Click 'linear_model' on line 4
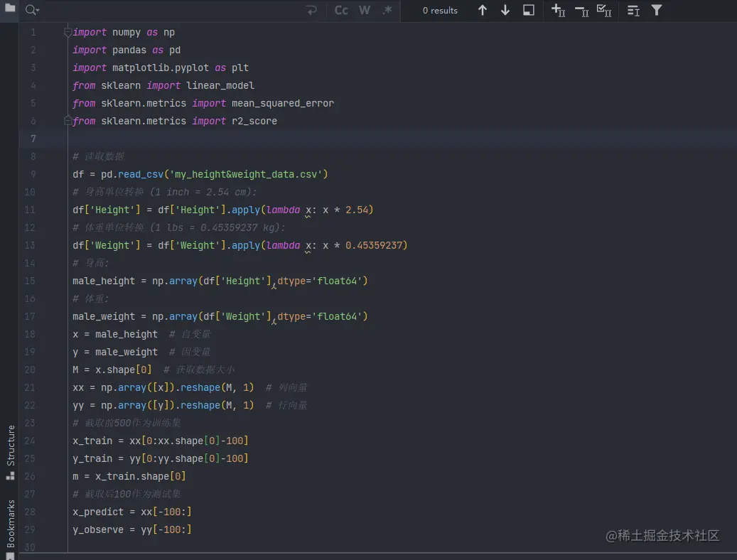The height and width of the screenshot is (560, 737). [220, 85]
